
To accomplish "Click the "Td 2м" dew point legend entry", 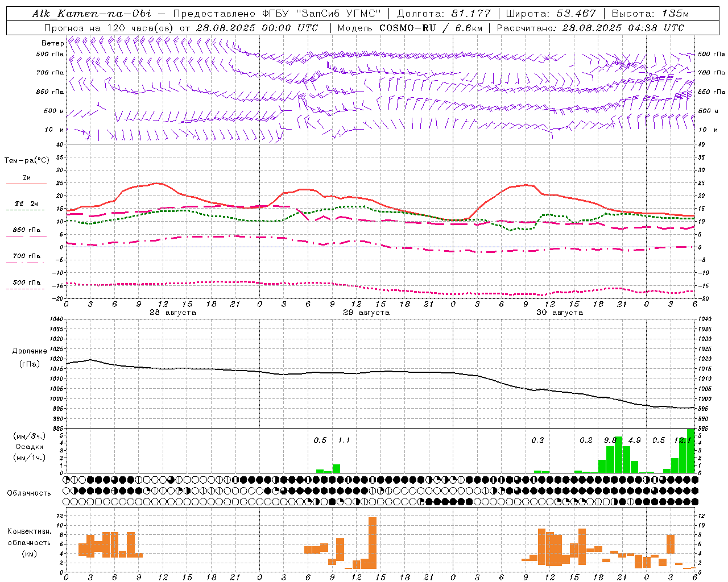I will (x=26, y=203).
